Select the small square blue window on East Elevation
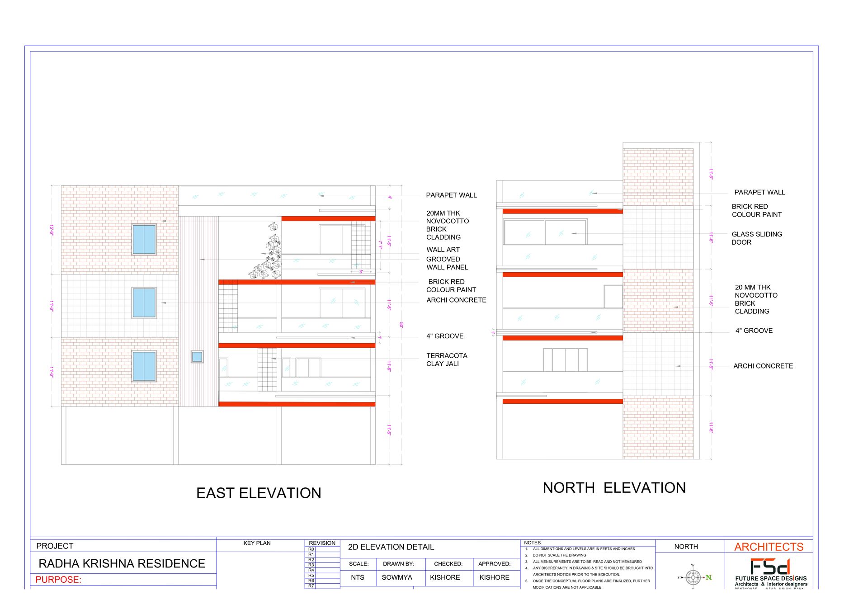Screen dimensions: 868x614 coord(197,357)
